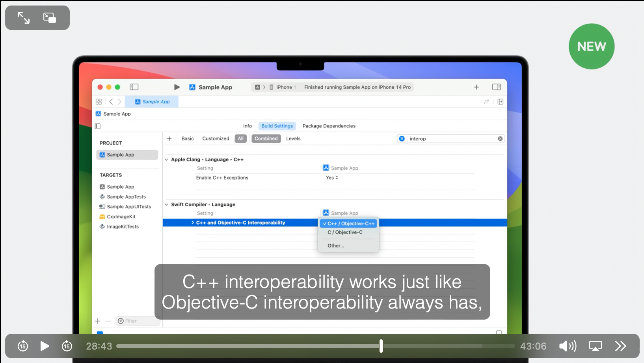Open Package Dependencies tab

pos(329,126)
